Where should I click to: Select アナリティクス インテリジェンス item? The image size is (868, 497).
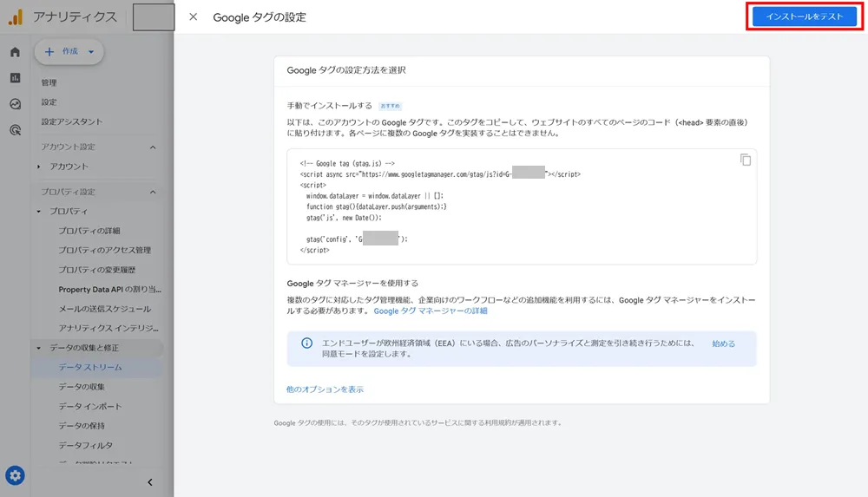pyautogui.click(x=108, y=328)
